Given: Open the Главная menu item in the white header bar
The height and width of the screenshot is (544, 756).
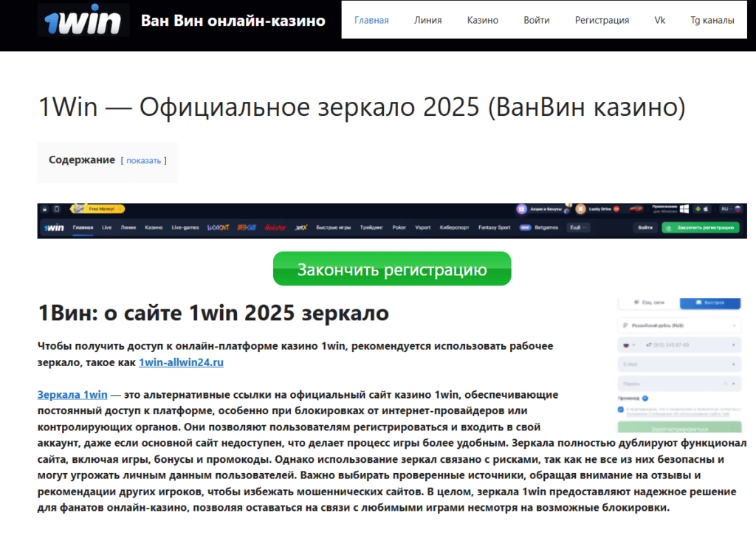Looking at the screenshot, I should click(371, 20).
